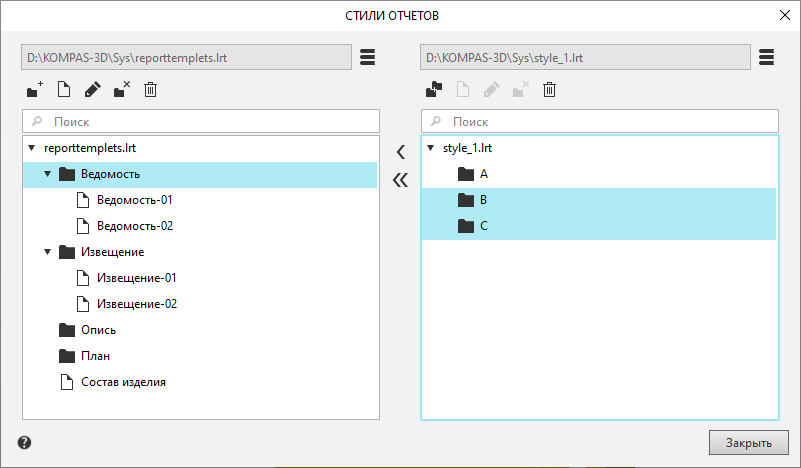This screenshot has width=801, height=468.
Task: Click the remove folder icon in left toolbar
Action: coord(121,91)
